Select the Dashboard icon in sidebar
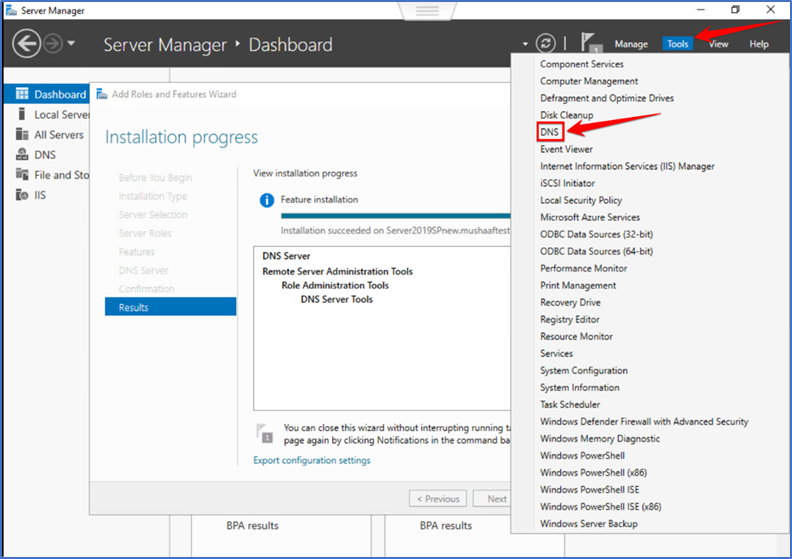Image resolution: width=792 pixels, height=559 pixels. (x=22, y=94)
